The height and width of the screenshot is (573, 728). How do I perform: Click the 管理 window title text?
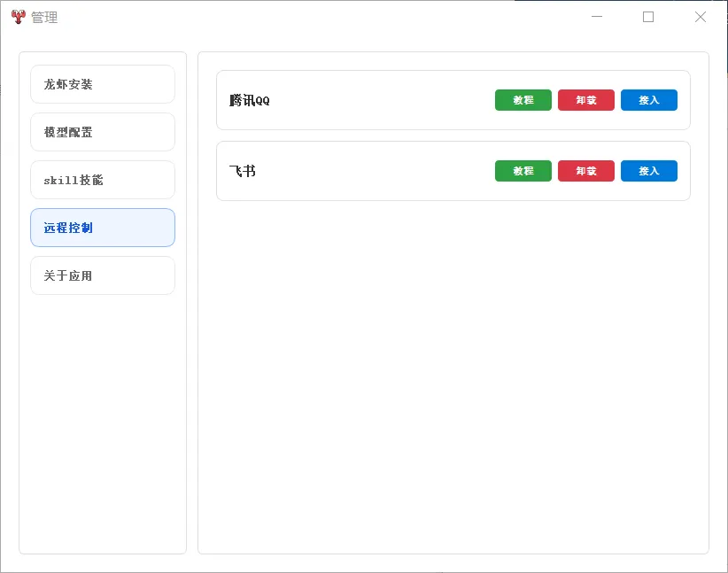pyautogui.click(x=44, y=17)
